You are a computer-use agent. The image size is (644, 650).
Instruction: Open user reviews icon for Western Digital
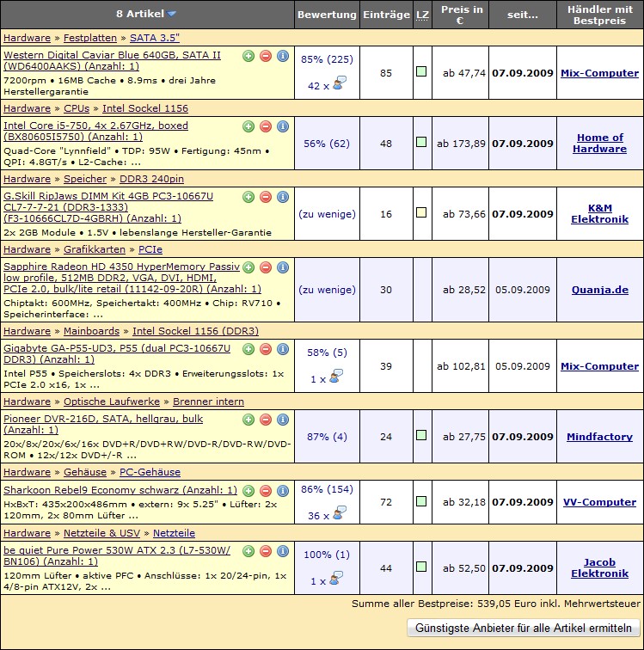(x=340, y=83)
